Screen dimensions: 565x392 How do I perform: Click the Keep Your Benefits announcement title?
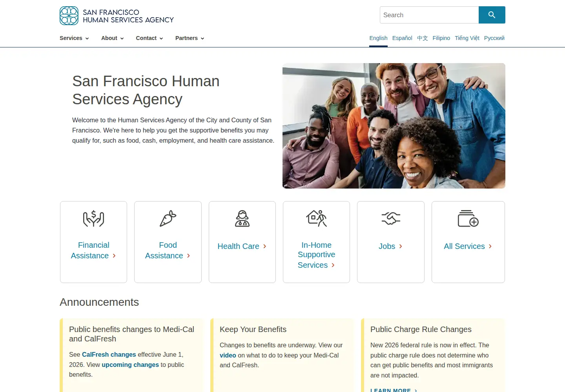253,329
